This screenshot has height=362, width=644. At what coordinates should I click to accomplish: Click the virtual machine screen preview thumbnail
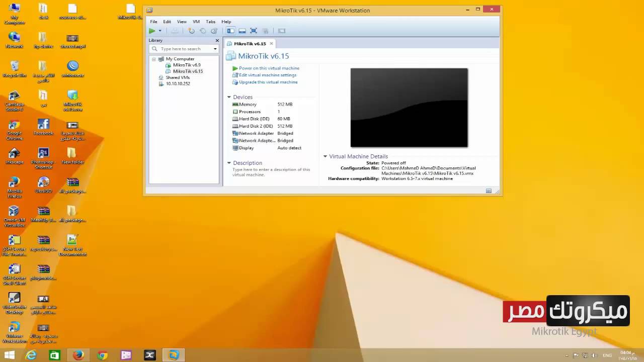point(409,108)
